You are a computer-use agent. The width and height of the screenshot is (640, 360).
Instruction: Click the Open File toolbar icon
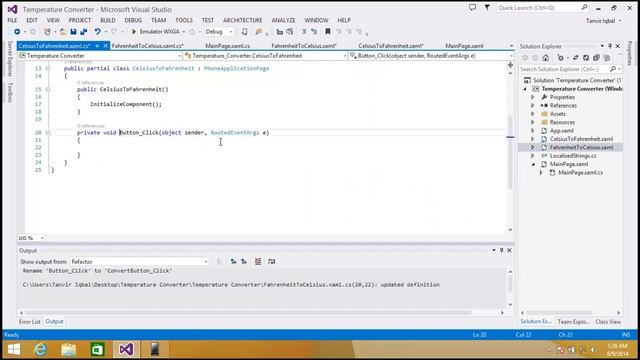(63, 31)
